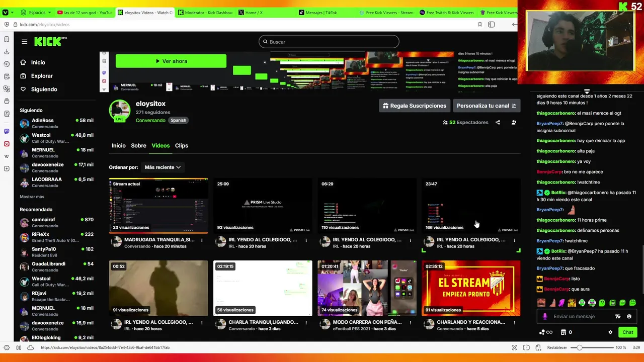Open the emoji picker in chat box
This screenshot has width=644, height=362.
(629, 316)
